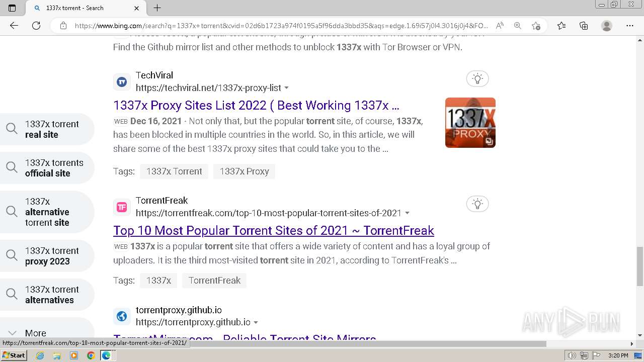
Task: Open the 1337x Proxy thumbnail image
Action: click(470, 123)
